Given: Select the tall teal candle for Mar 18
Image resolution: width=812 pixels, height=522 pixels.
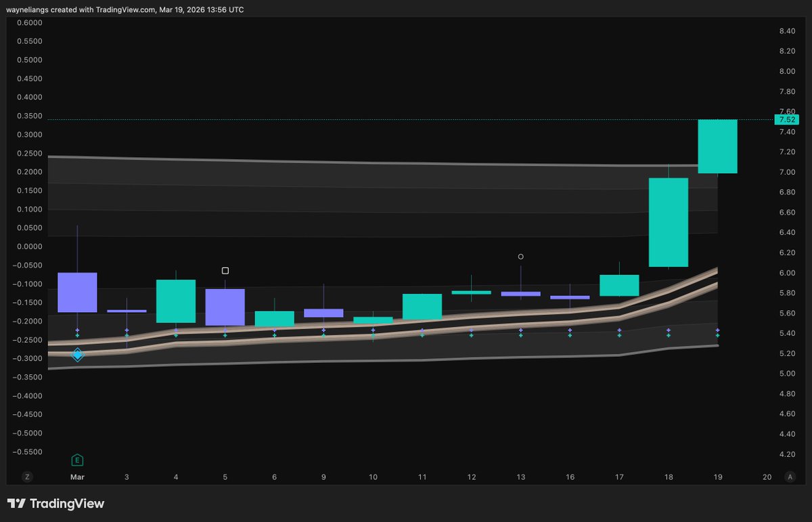Looking at the screenshot, I should (x=669, y=222).
